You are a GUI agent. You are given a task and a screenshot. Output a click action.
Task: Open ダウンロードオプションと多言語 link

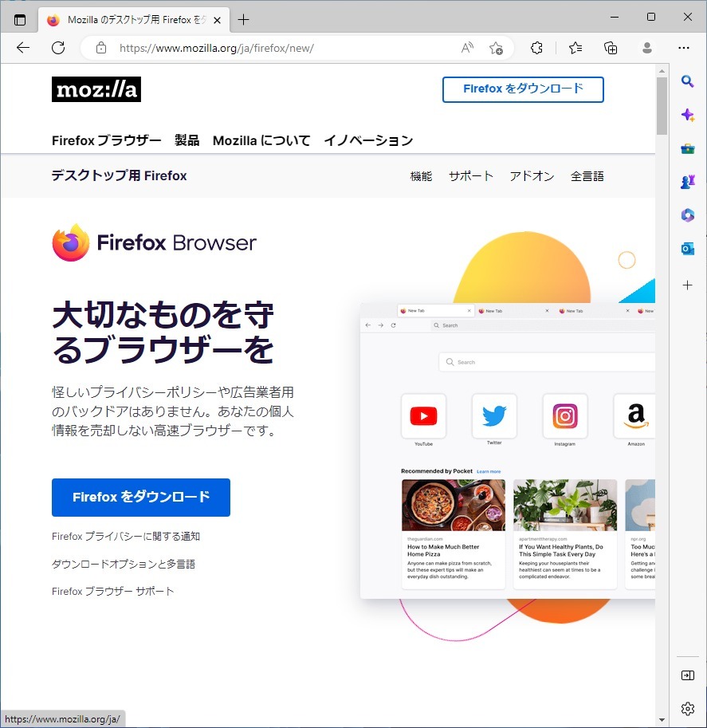124,564
